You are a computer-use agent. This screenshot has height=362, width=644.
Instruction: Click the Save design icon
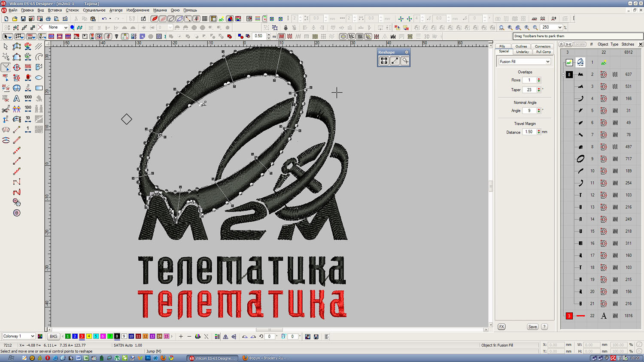(x=23, y=19)
